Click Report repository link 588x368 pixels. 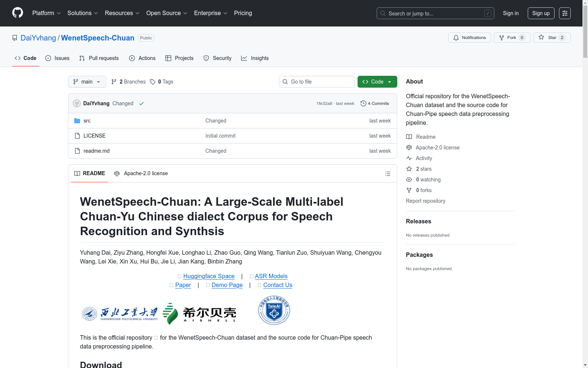click(x=426, y=201)
